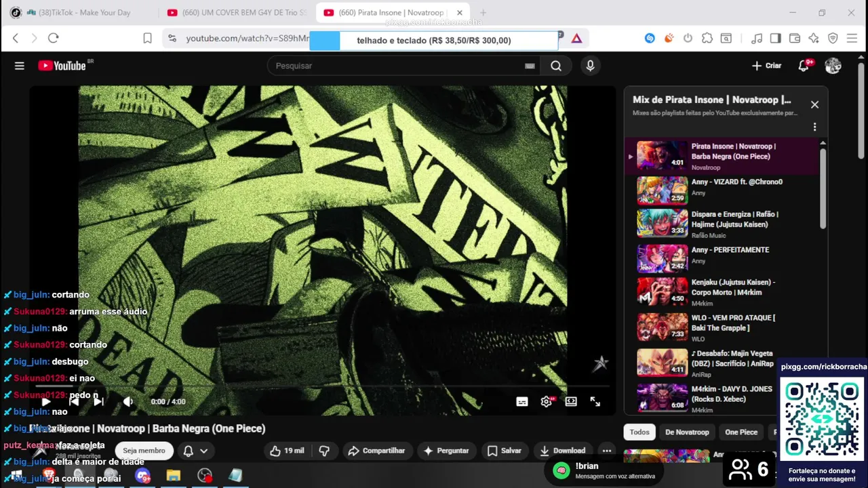Select the De Novatroop filter chip

687,432
